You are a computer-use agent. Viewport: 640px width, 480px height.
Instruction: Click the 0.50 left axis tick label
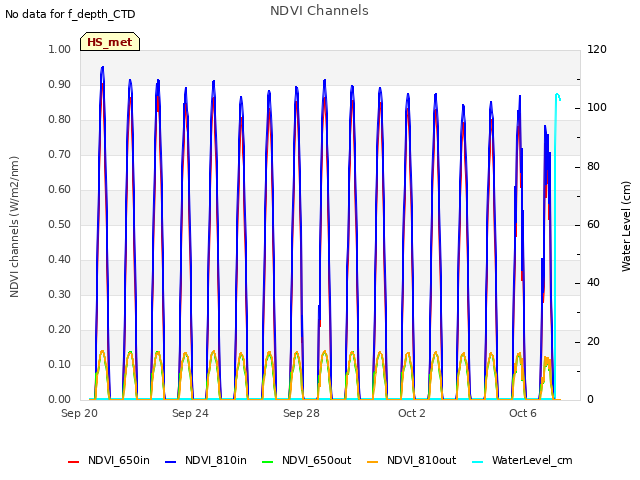tap(60, 224)
